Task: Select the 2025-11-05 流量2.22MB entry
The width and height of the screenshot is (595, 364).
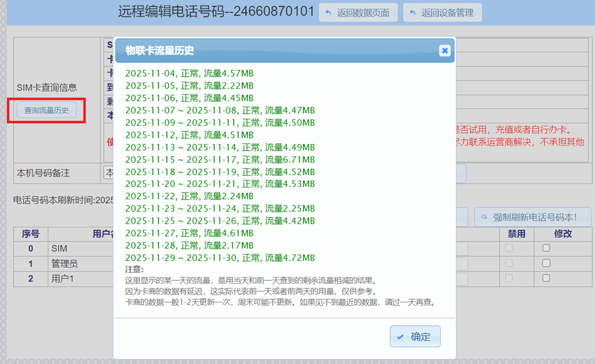Action: (x=190, y=86)
